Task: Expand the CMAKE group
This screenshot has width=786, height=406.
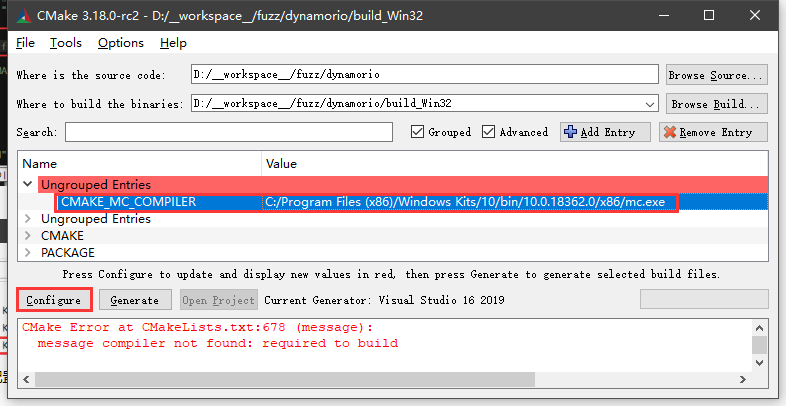Action: click(28, 236)
